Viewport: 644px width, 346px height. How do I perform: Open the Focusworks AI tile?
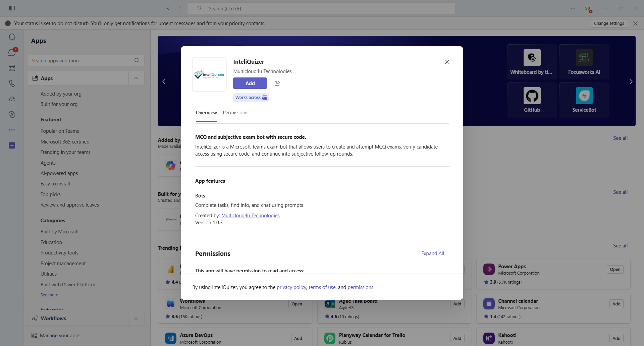(x=584, y=62)
